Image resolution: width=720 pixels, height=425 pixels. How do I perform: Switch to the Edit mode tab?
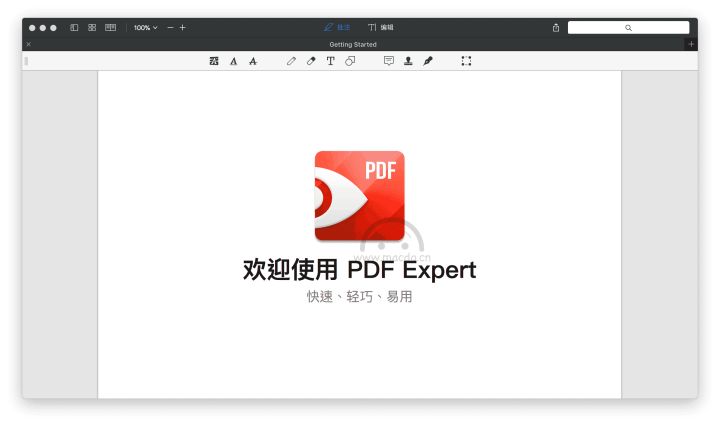point(381,28)
